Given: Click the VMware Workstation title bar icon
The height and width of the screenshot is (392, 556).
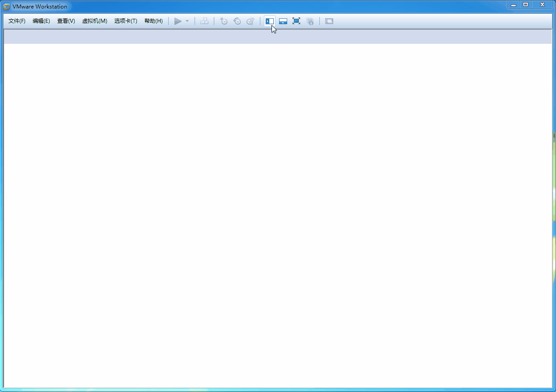Looking at the screenshot, I should tap(7, 6).
